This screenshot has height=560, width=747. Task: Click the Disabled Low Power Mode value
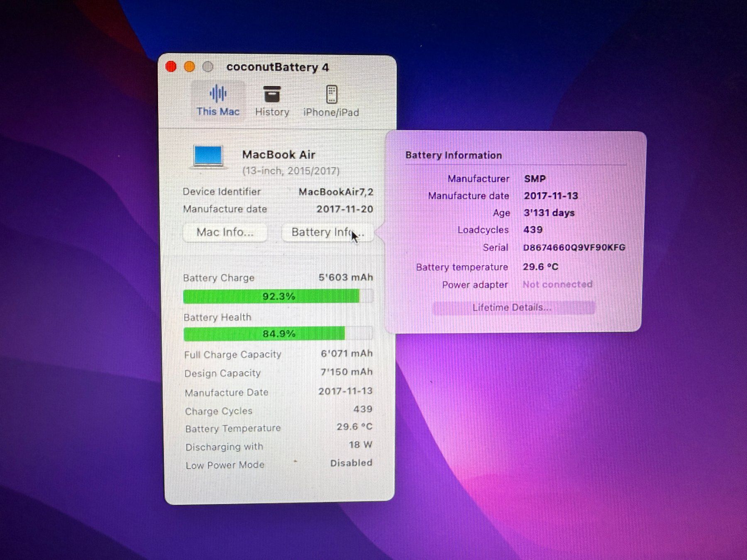(x=351, y=463)
